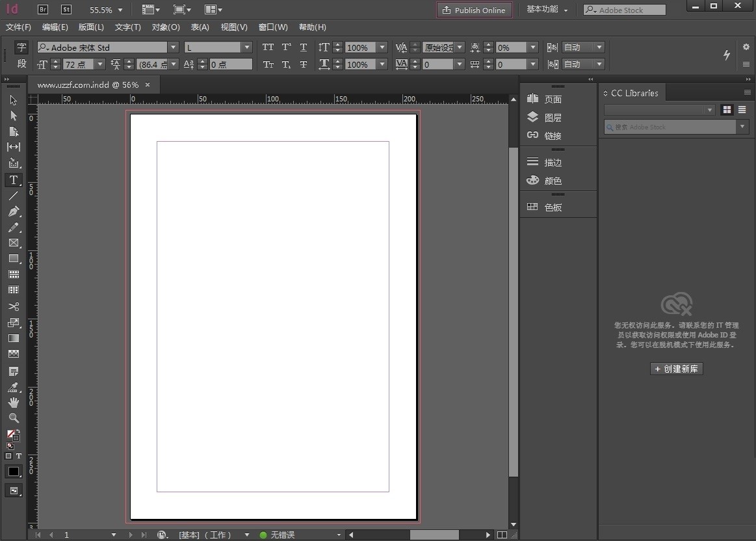The image size is (756, 541).
Task: Open the 色板 (Swatches) panel
Action: click(553, 207)
